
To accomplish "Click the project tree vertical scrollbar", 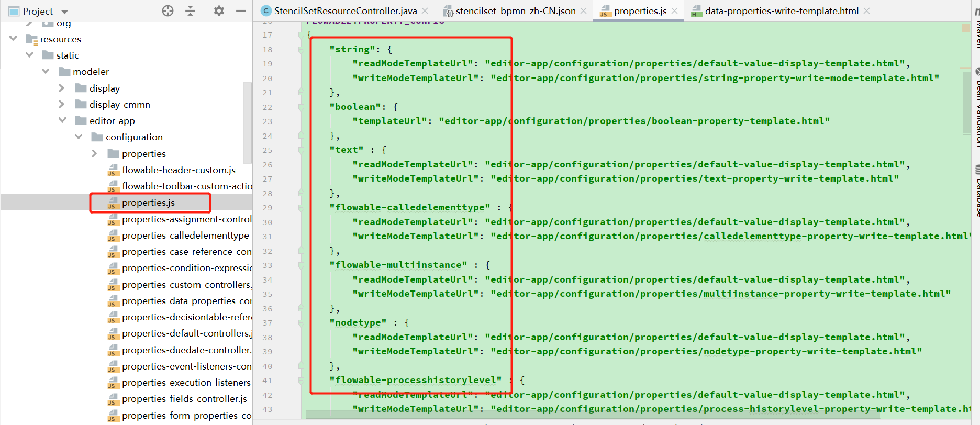I will point(248,122).
